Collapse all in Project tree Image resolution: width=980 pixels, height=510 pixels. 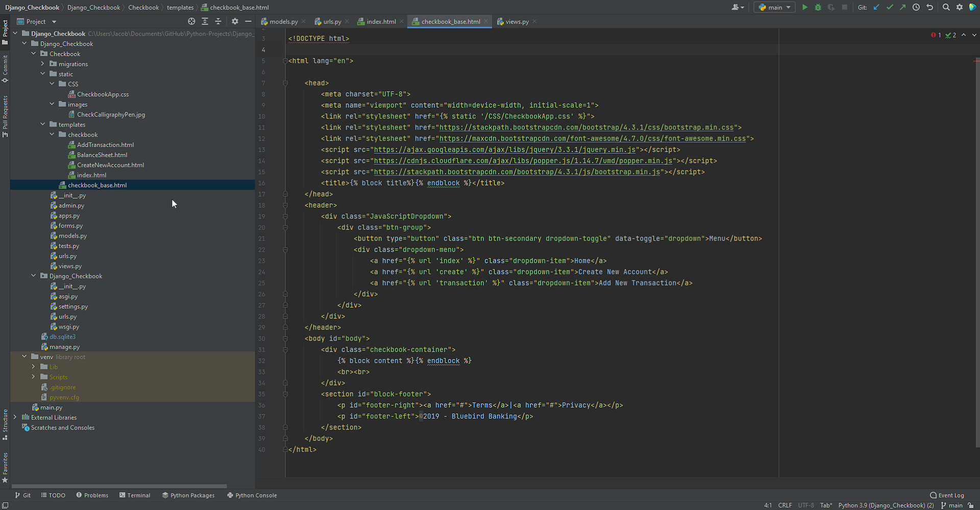pyautogui.click(x=218, y=21)
